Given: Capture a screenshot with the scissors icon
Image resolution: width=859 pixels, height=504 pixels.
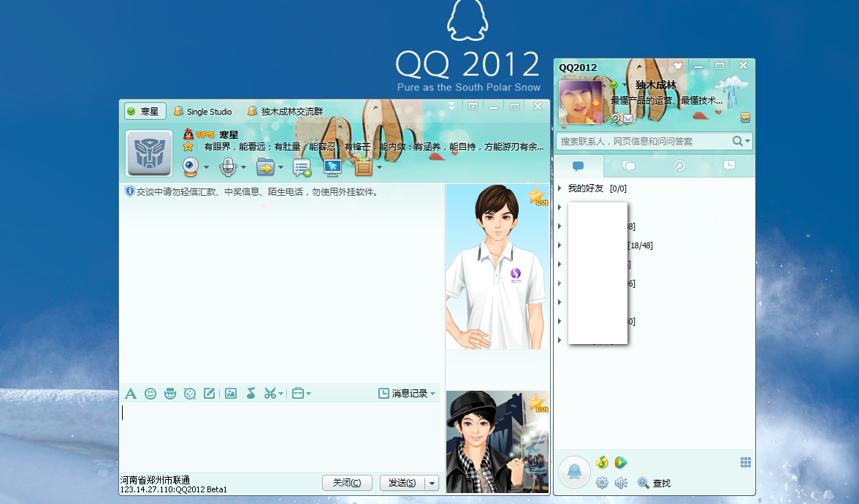Looking at the screenshot, I should pyautogui.click(x=270, y=393).
